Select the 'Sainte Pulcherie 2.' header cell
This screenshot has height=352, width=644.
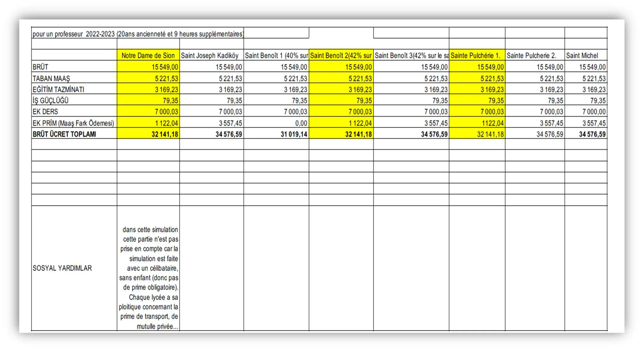coord(535,55)
